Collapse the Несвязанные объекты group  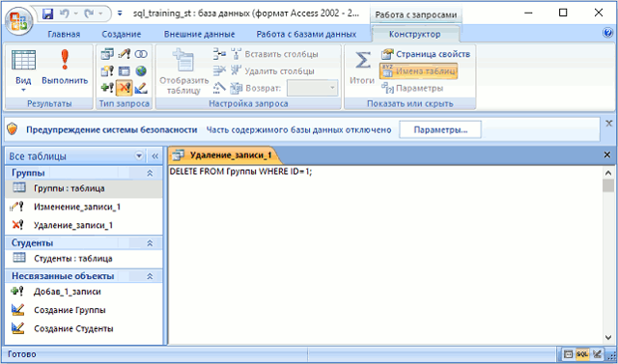tap(150, 276)
